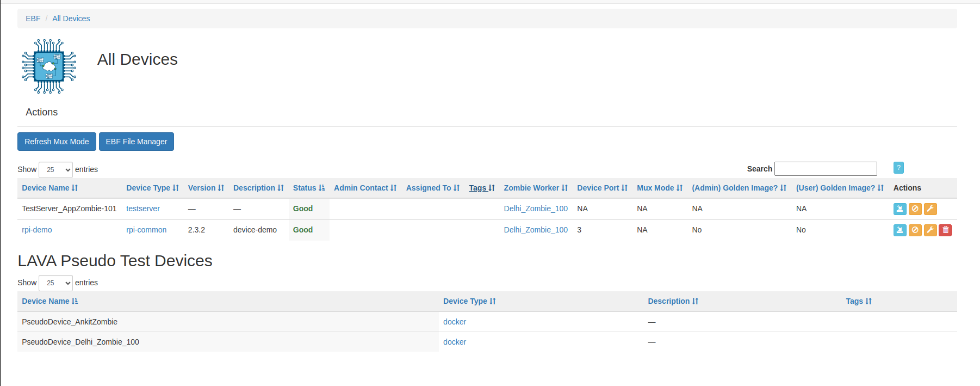Open docker type for PseudoDevice_AnkitZombie
This screenshot has height=386, width=980.
455,322
